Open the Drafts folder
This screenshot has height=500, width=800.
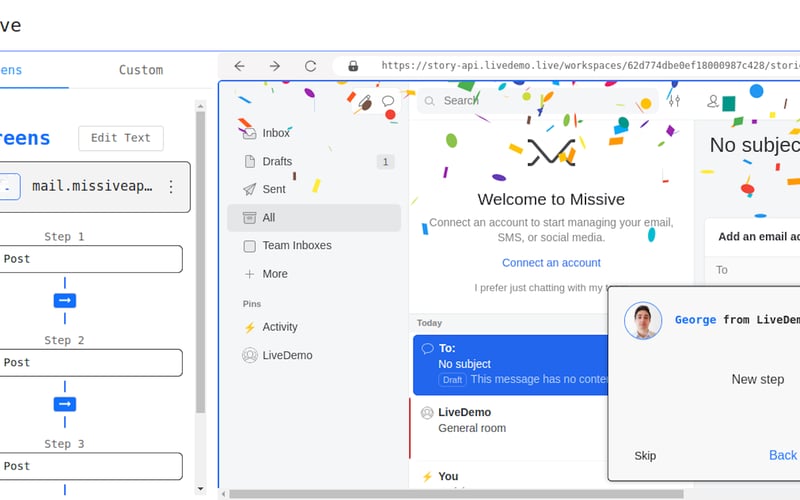pyautogui.click(x=314, y=162)
